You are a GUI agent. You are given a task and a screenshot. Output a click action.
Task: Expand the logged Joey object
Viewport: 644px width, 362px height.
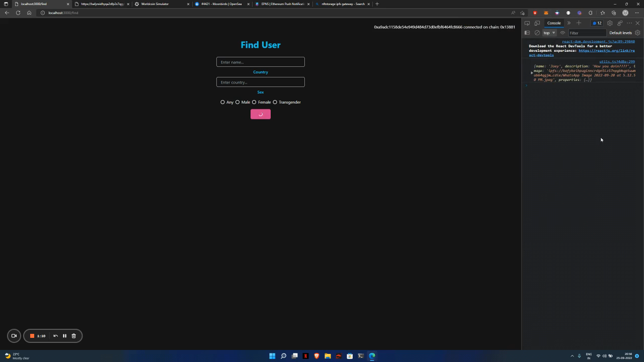[x=532, y=73]
